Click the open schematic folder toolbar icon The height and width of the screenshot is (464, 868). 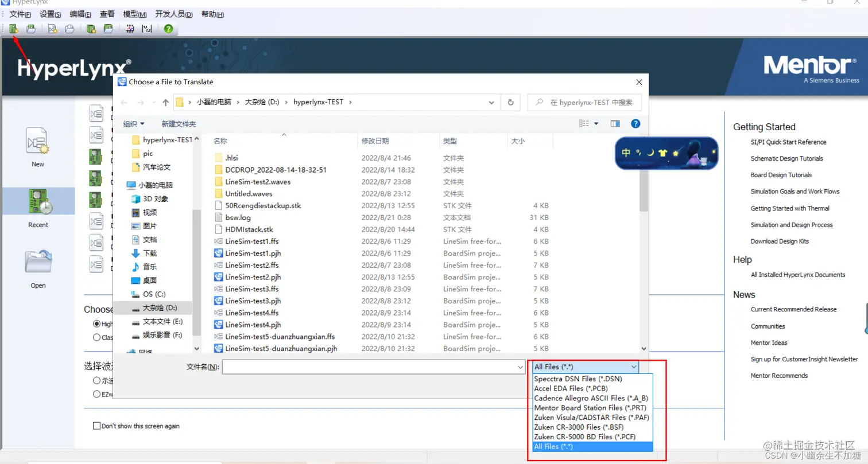click(69, 29)
